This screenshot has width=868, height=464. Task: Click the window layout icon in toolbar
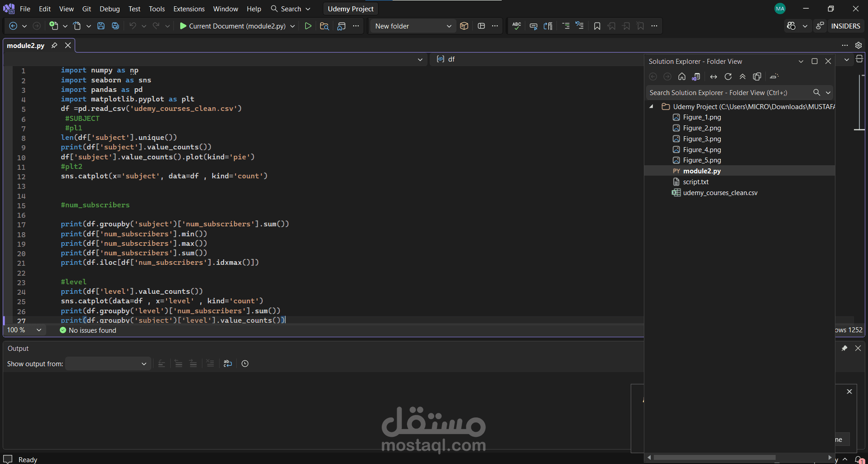(481, 26)
